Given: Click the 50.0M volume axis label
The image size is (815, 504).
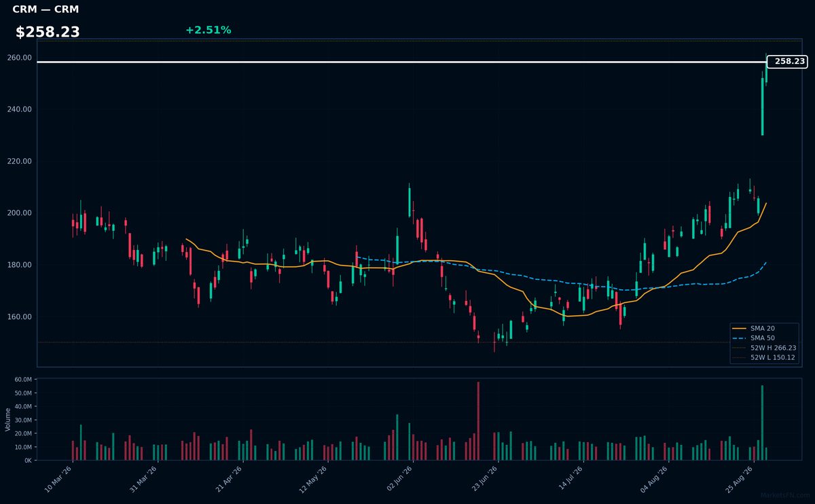Looking at the screenshot, I should 23,393.
